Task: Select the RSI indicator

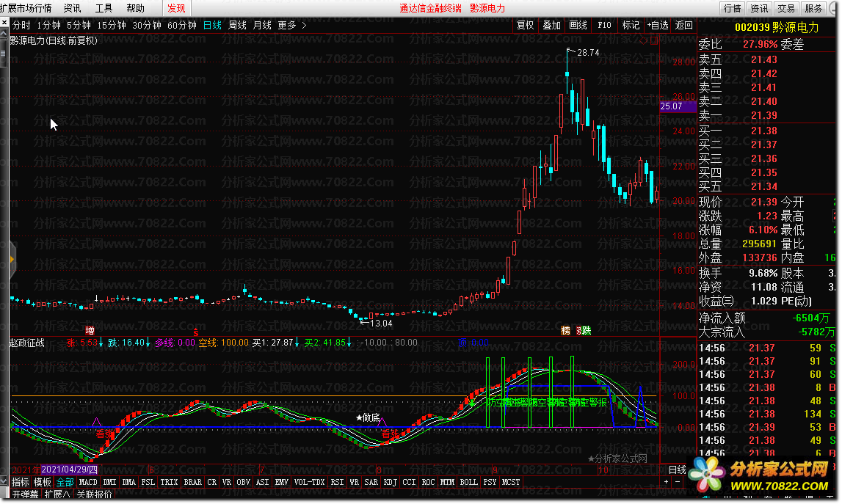Action: click(x=337, y=482)
